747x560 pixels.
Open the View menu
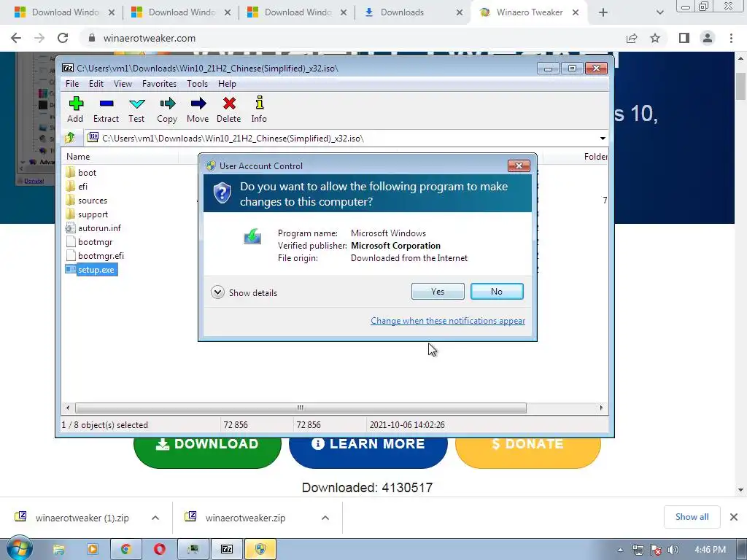(x=123, y=84)
